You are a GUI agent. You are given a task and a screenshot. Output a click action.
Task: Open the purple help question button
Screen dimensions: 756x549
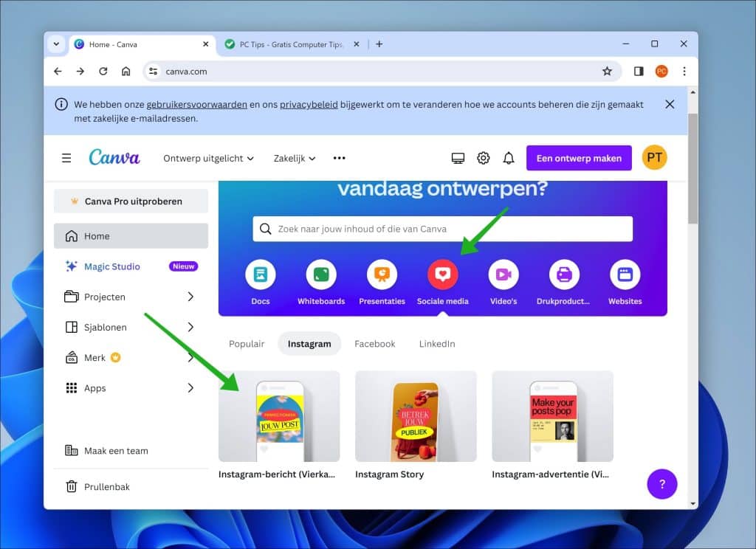(662, 484)
